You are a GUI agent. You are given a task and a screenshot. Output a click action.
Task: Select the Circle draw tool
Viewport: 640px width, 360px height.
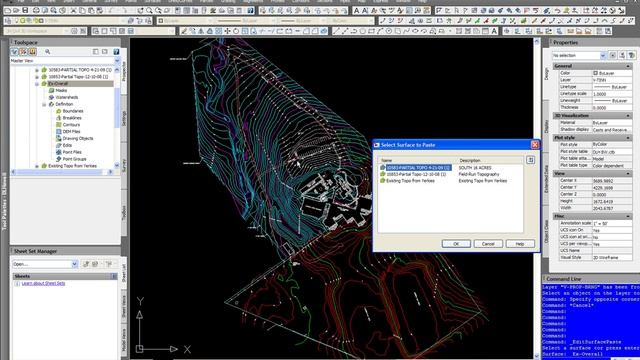[389, 31]
